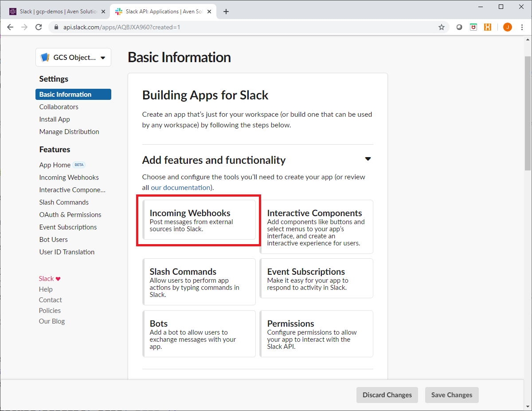Open OAuth & Permissions
Image resolution: width=532 pixels, height=411 pixels.
pyautogui.click(x=70, y=214)
